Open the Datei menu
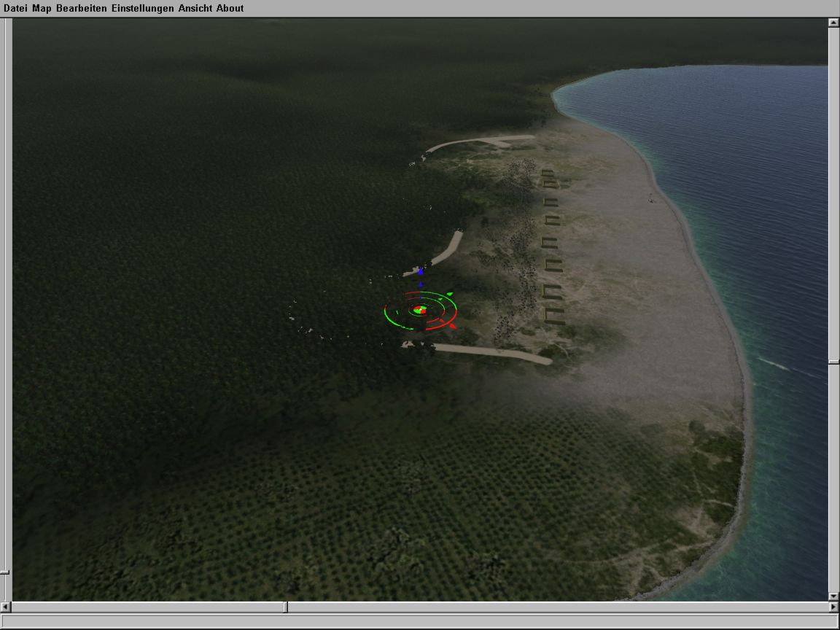Image resolution: width=840 pixels, height=630 pixels. pos(15,8)
